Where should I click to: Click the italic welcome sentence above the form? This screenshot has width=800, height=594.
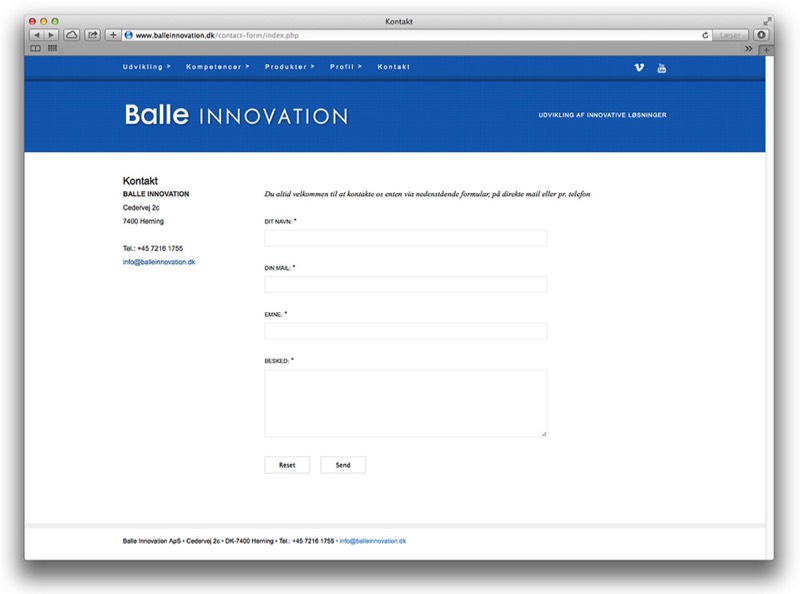[427, 194]
